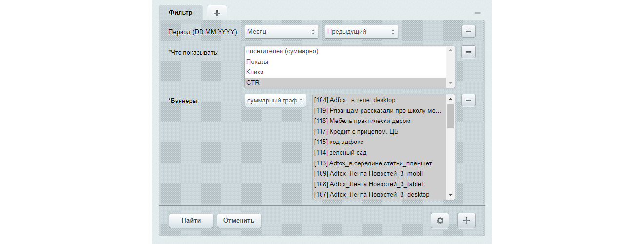
Task: Click the plus icon next to the gear
Action: [x=466, y=221]
